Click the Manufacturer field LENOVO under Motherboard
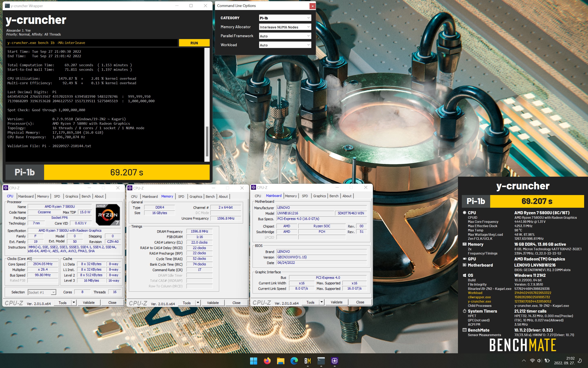Screen dimensions: 588x368 pos(321,208)
